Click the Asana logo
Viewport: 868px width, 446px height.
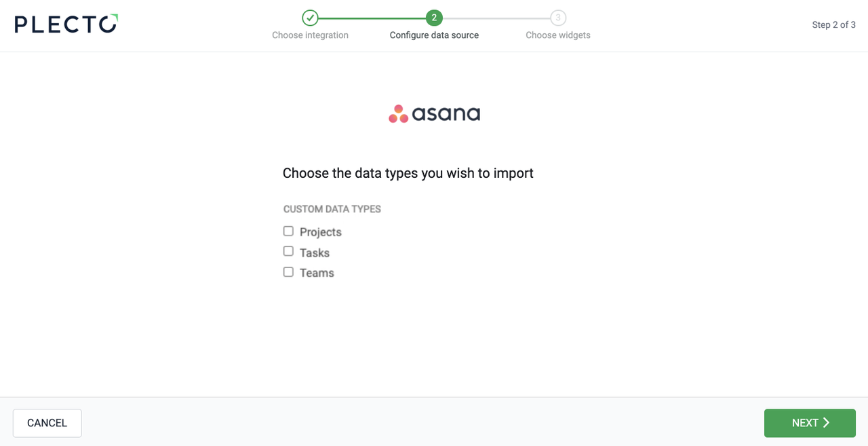(x=434, y=113)
